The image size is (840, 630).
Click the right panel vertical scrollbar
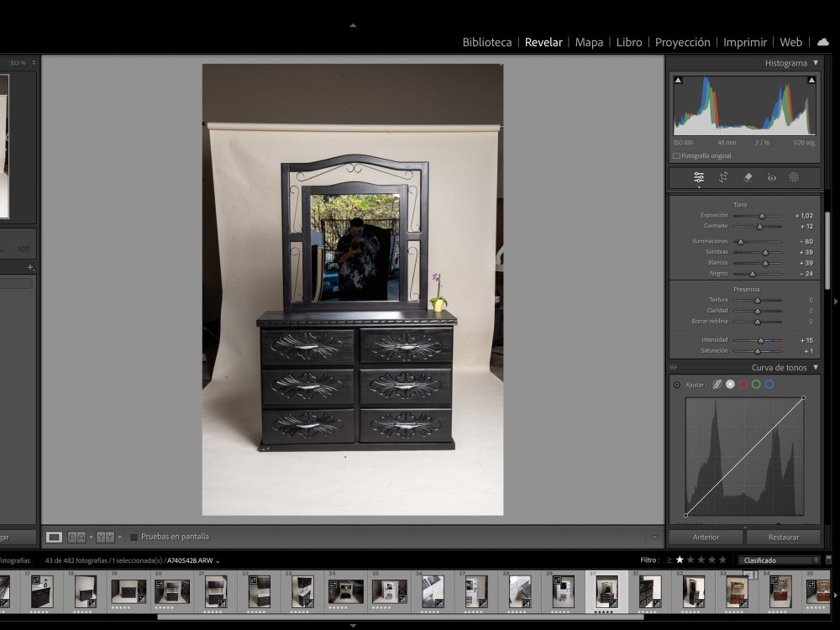pyautogui.click(x=827, y=250)
